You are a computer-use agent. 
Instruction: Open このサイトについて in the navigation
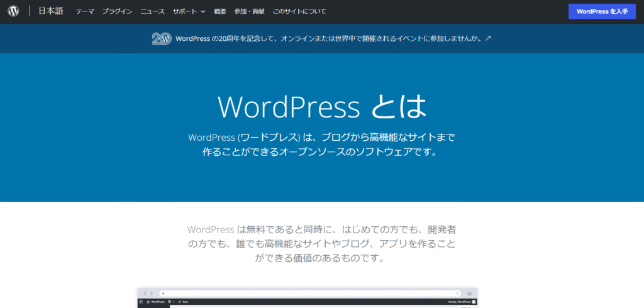click(299, 11)
